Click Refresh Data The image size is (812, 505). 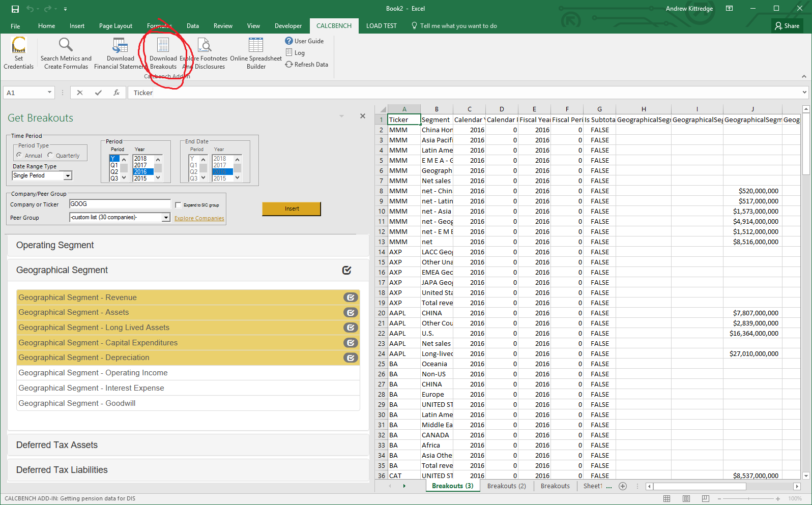[306, 65]
